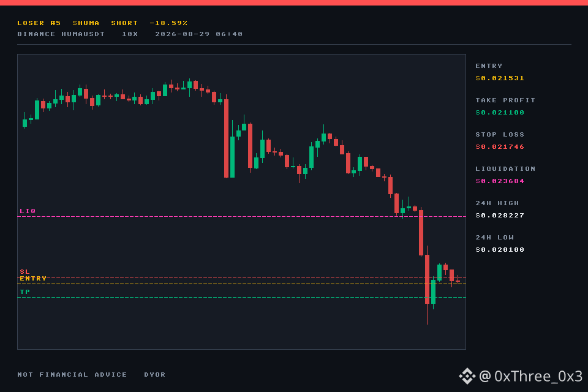588x392 pixels.
Task: Click the LOSER #5 header text
Action: (39, 23)
